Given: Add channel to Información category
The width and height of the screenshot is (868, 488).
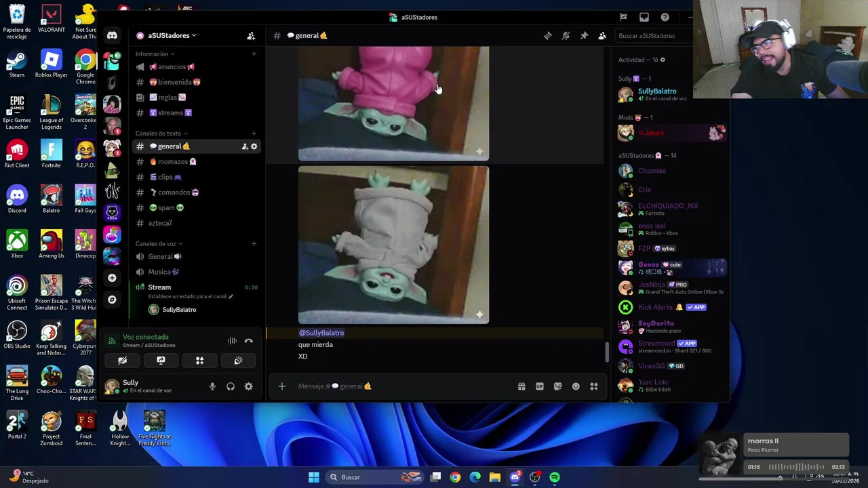Looking at the screenshot, I should [254, 54].
